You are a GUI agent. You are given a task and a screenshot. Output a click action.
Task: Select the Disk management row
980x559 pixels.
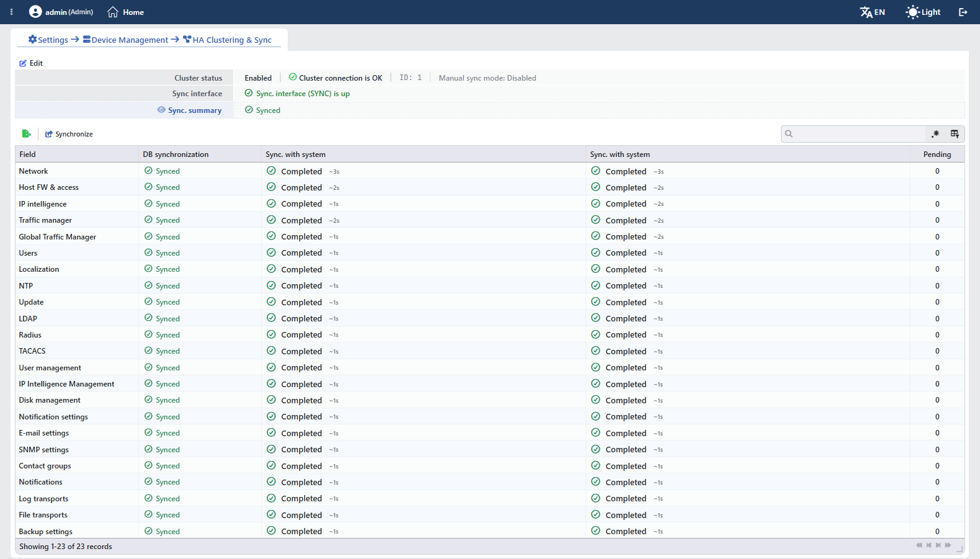coord(490,400)
